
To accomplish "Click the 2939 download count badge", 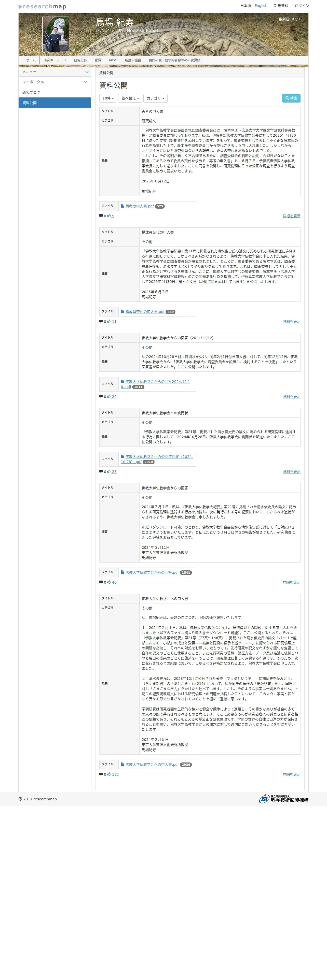I will (186, 764).
